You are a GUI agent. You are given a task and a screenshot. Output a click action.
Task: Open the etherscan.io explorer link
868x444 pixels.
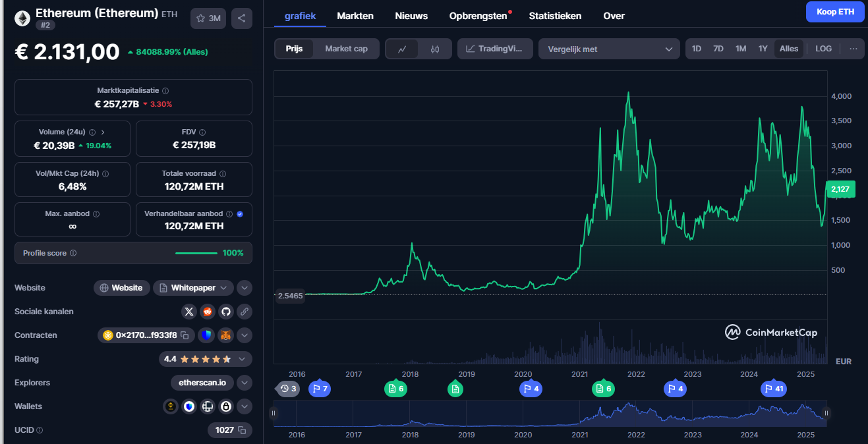tap(202, 383)
